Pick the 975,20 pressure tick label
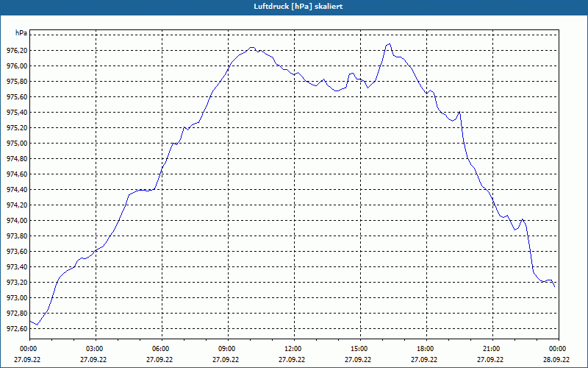This screenshot has width=588, height=368. pos(17,128)
